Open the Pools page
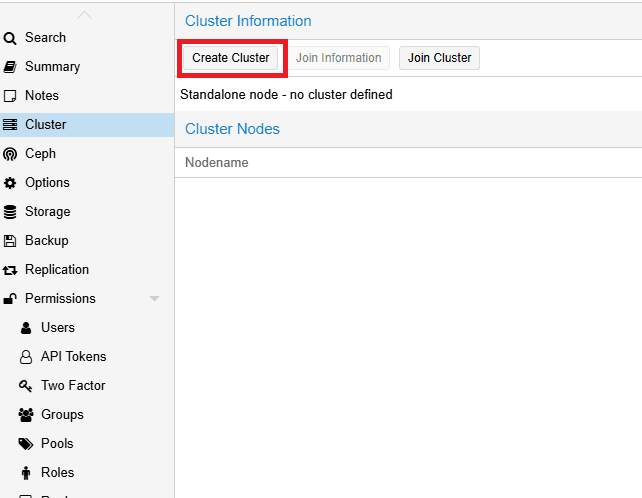Screen dimensions: 642x498 (57, 444)
